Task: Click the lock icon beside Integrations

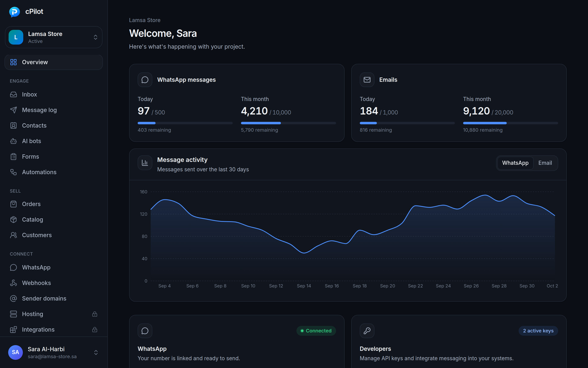Action: 95,330
